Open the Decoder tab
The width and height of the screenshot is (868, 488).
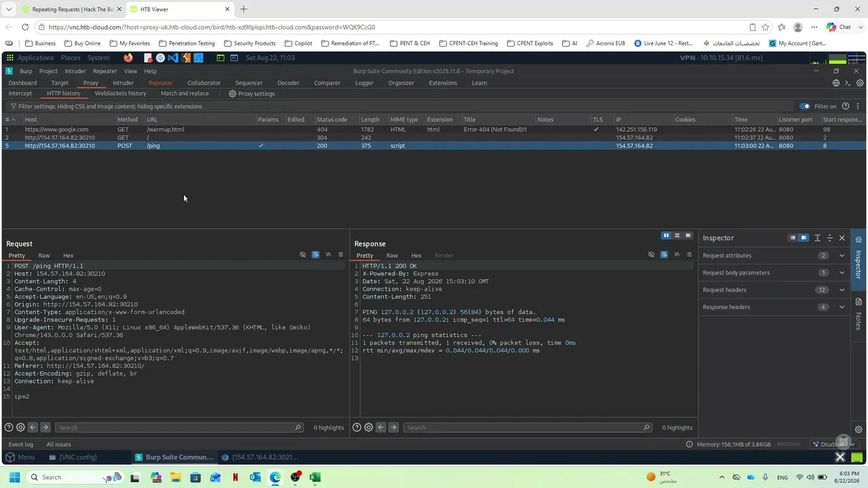click(x=288, y=83)
